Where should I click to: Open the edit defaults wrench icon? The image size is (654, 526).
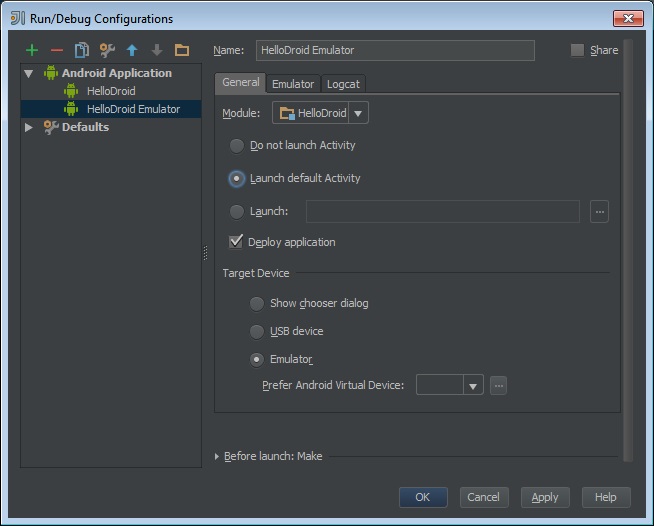(107, 50)
